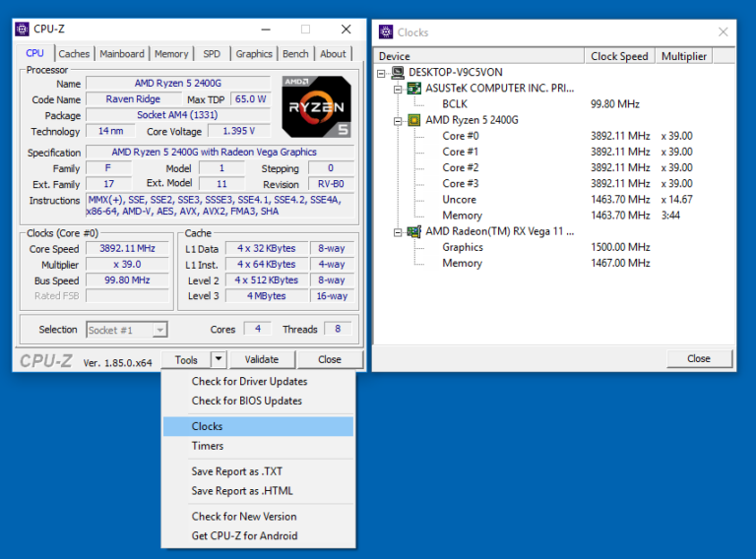Switch to the Graphics tab
The width and height of the screenshot is (756, 559).
[254, 54]
